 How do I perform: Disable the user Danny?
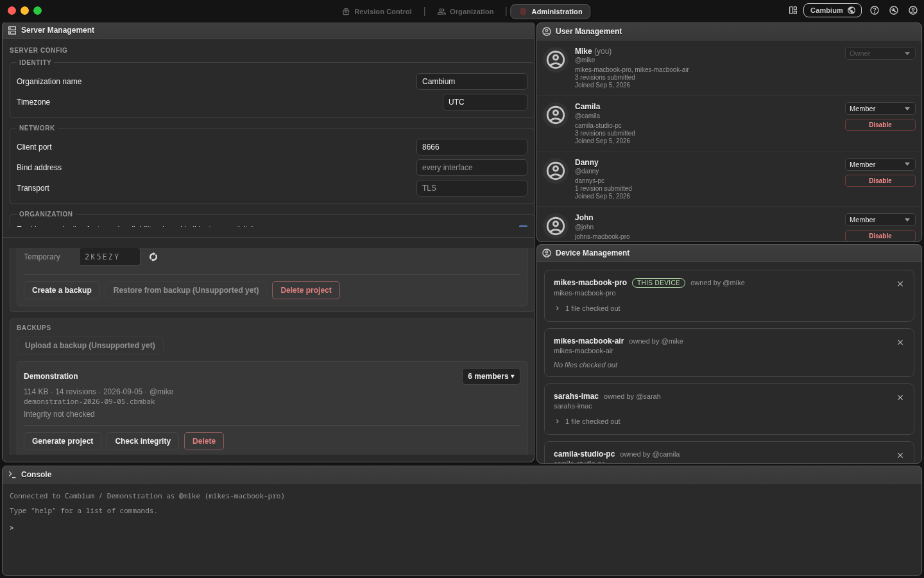point(880,180)
